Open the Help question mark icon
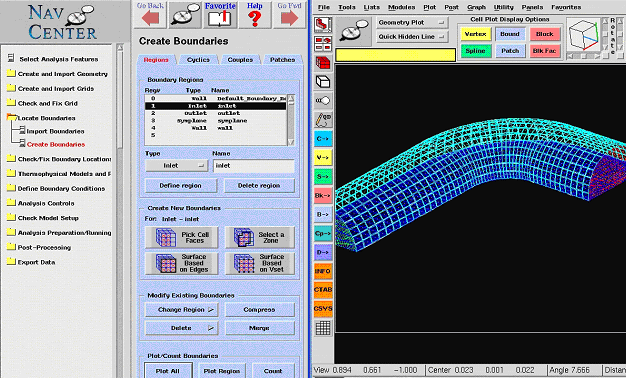 click(254, 18)
